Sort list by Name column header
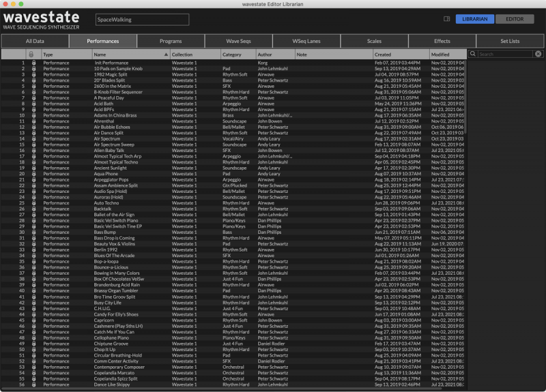 tap(130, 54)
